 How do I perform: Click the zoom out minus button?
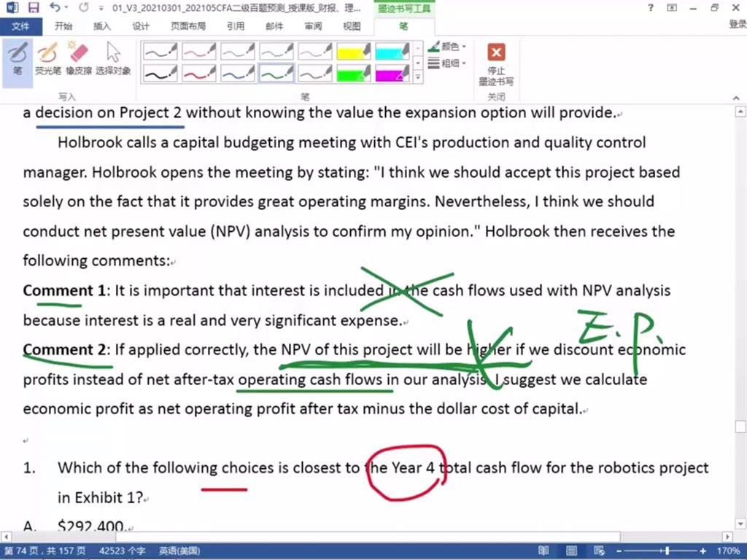(619, 551)
